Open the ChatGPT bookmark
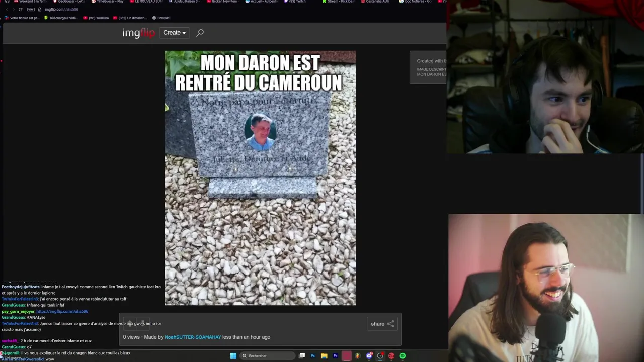This screenshot has height=362, width=644. [x=162, y=18]
